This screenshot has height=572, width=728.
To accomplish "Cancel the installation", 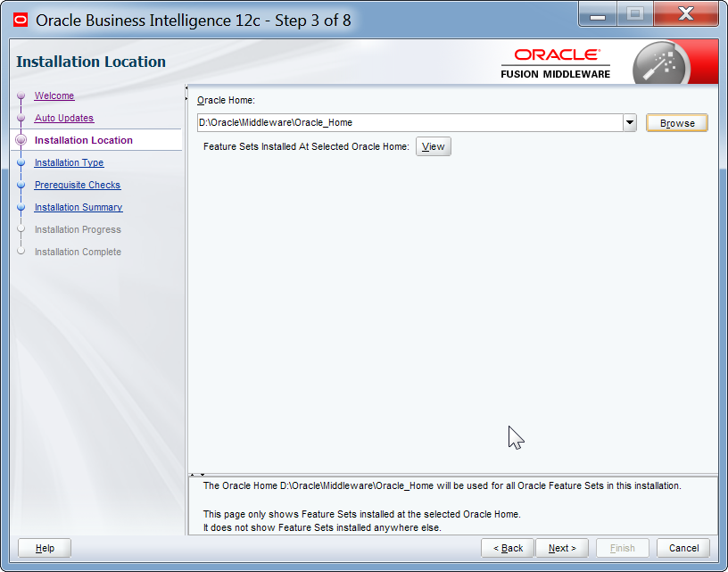I will [683, 548].
